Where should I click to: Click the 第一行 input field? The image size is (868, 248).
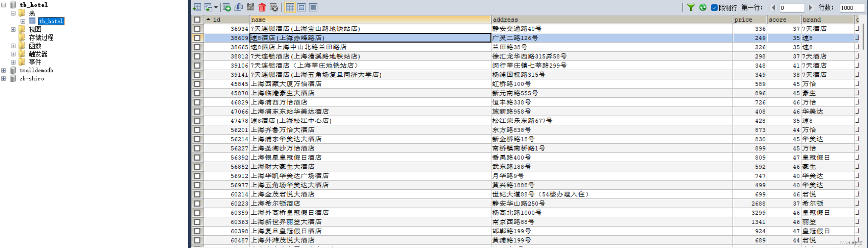tap(792, 7)
